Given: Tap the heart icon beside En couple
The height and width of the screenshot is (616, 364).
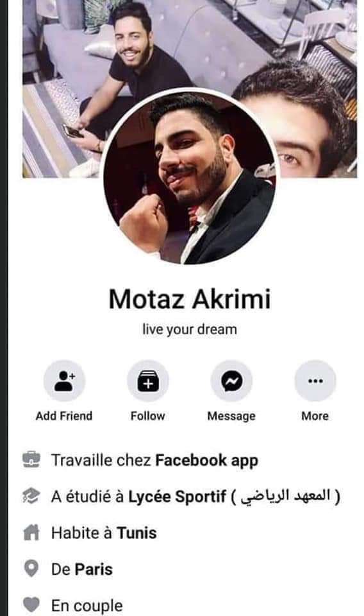Looking at the screenshot, I should (x=31, y=604).
